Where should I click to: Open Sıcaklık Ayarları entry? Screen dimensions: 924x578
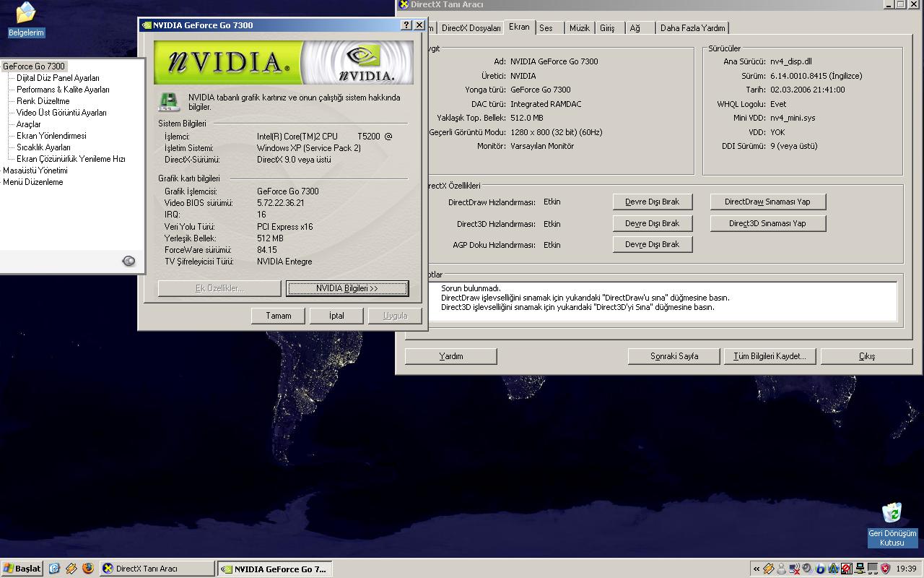point(43,147)
